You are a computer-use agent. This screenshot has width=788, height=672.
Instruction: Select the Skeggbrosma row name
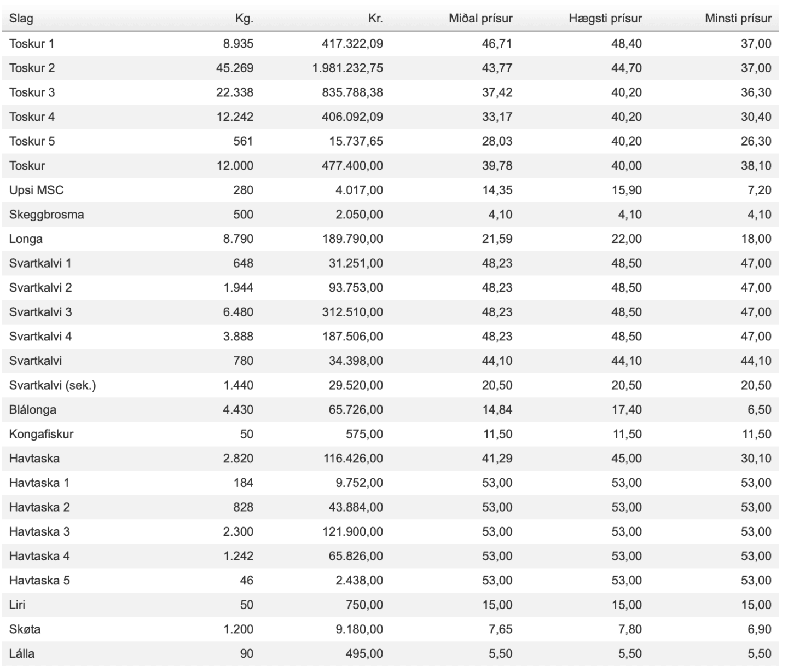pyautogui.click(x=47, y=215)
